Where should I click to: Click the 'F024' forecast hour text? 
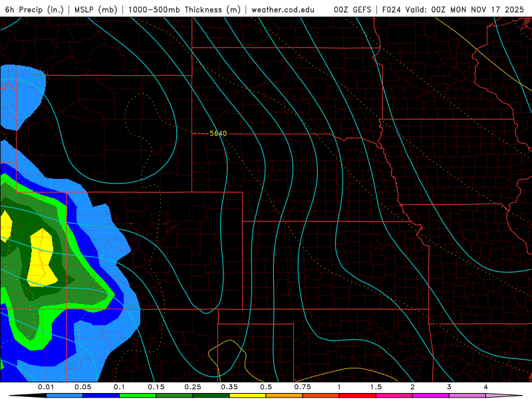[x=392, y=9]
